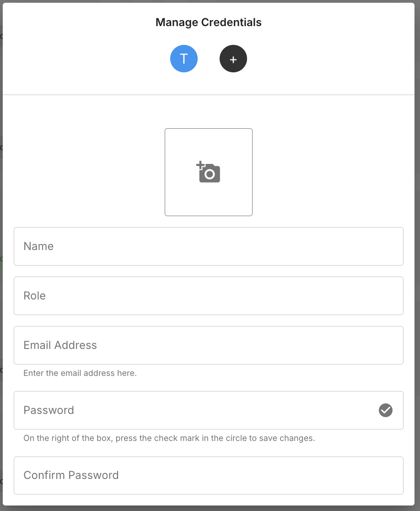Choose the T user icon at the top
Viewport: 420px width, 511px height.
coord(184,59)
